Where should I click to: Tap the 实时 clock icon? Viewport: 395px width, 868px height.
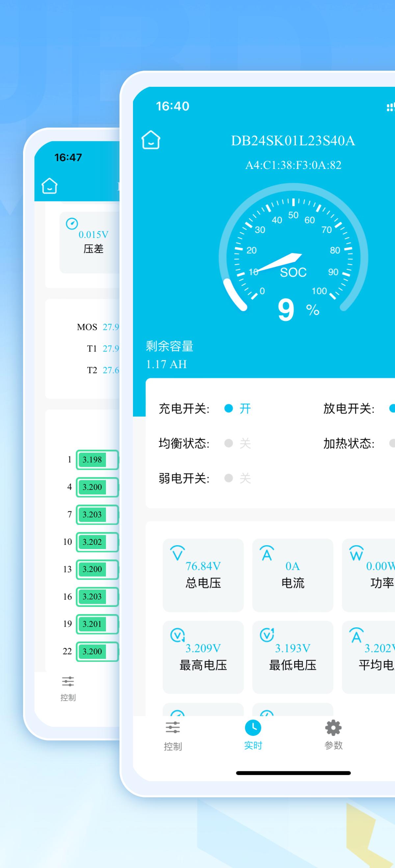coord(253,728)
